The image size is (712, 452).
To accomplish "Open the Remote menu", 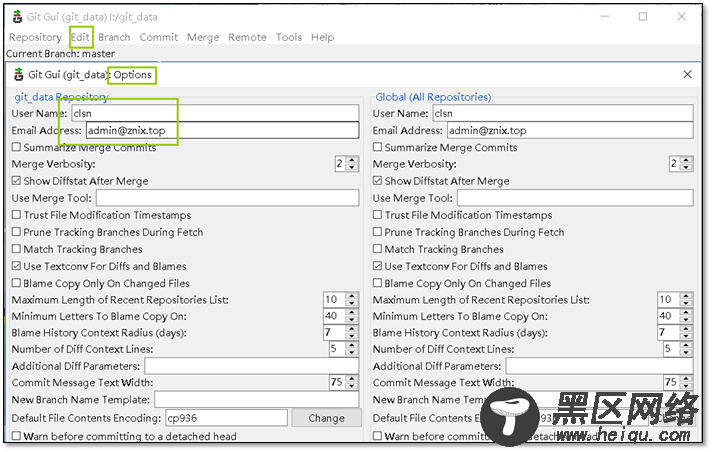I will coord(247,37).
